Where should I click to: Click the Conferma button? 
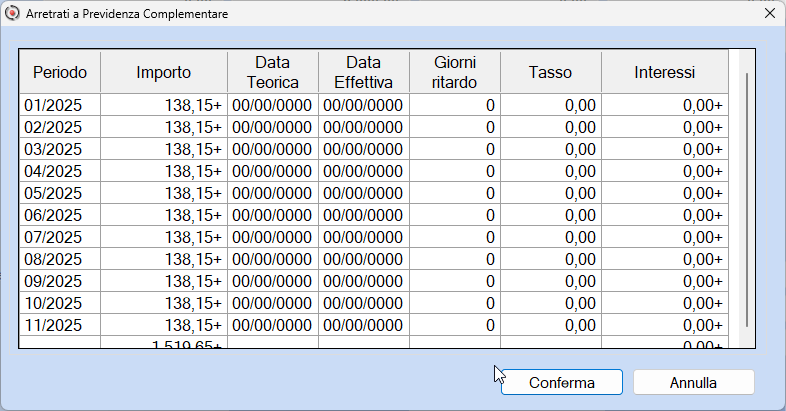[561, 382]
